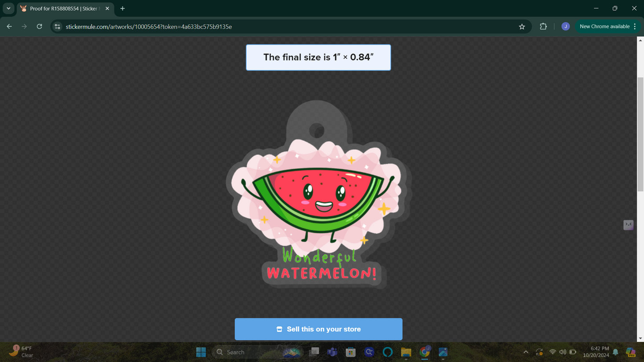Expand the hidden system tray icons chevron
Screen dimensions: 644x362
coord(526,352)
